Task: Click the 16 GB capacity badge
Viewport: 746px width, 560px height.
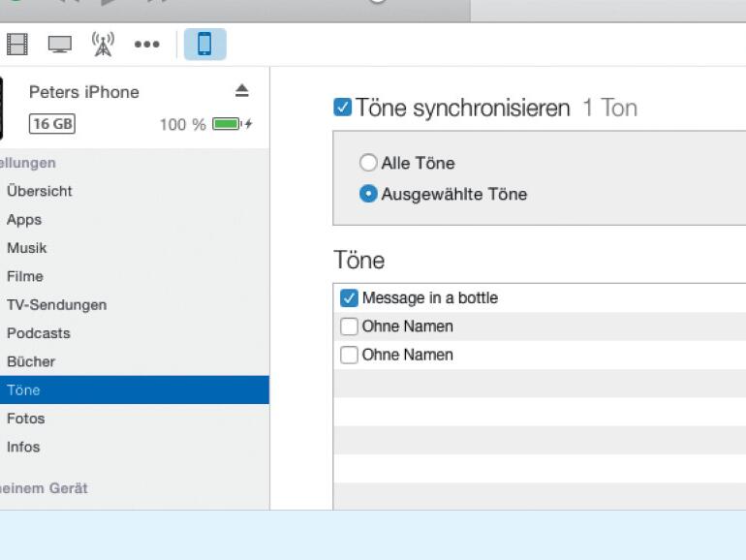Action: click(x=52, y=124)
